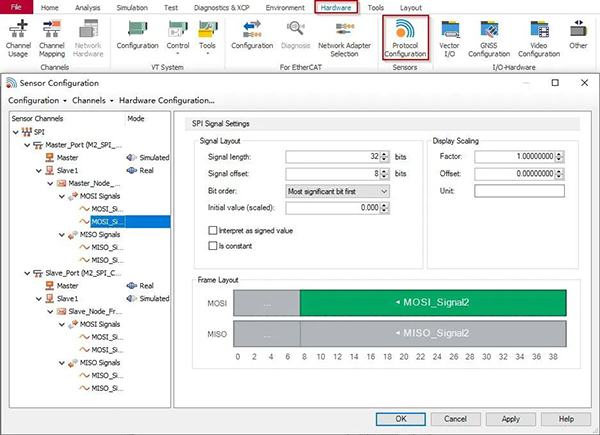Open GNSS Configuration
Screen dimensions: 600x435
489,38
